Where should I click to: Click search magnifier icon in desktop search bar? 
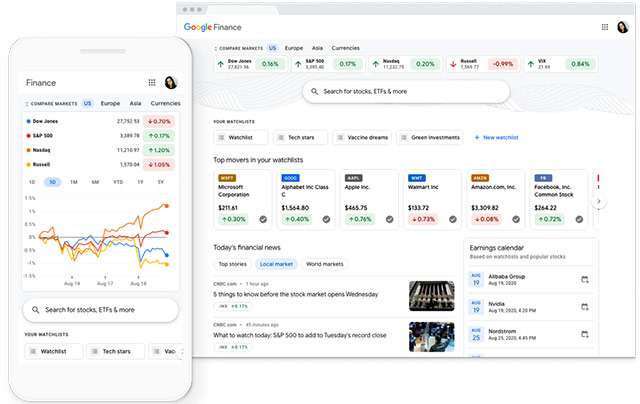(314, 91)
